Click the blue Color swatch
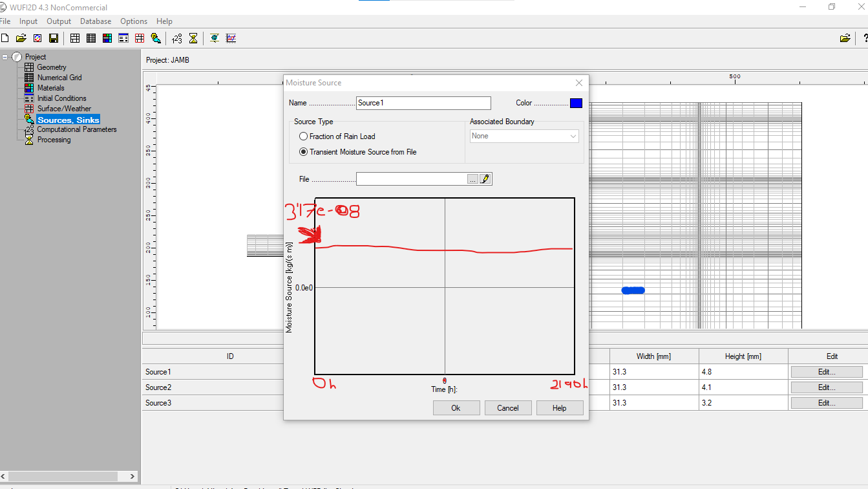 [576, 103]
